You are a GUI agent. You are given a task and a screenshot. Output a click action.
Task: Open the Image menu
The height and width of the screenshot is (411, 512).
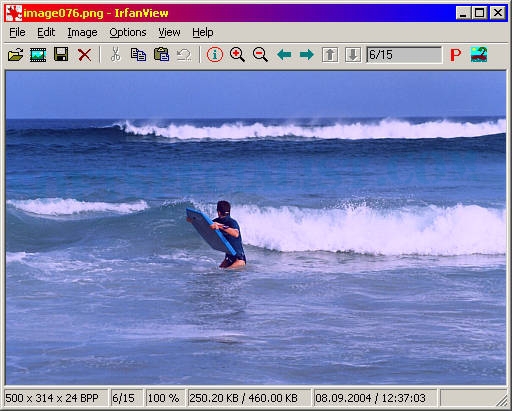tap(82, 32)
